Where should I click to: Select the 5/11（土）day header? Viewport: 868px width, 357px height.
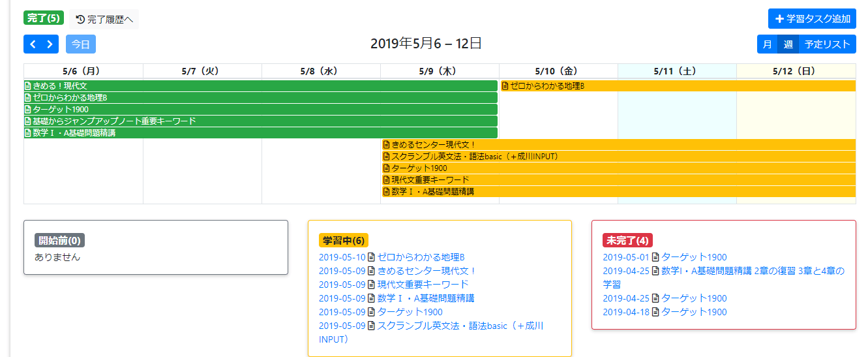tap(677, 71)
